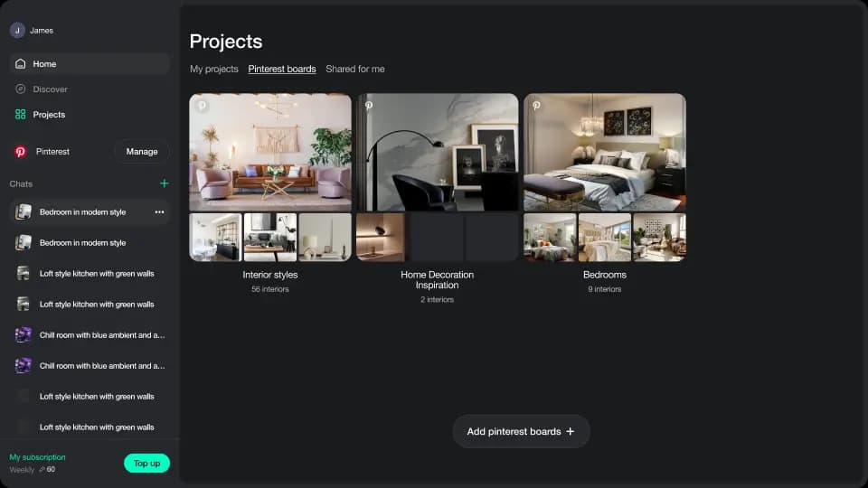
Task: Open third small thumbnail under Bedrooms
Action: coord(659,238)
